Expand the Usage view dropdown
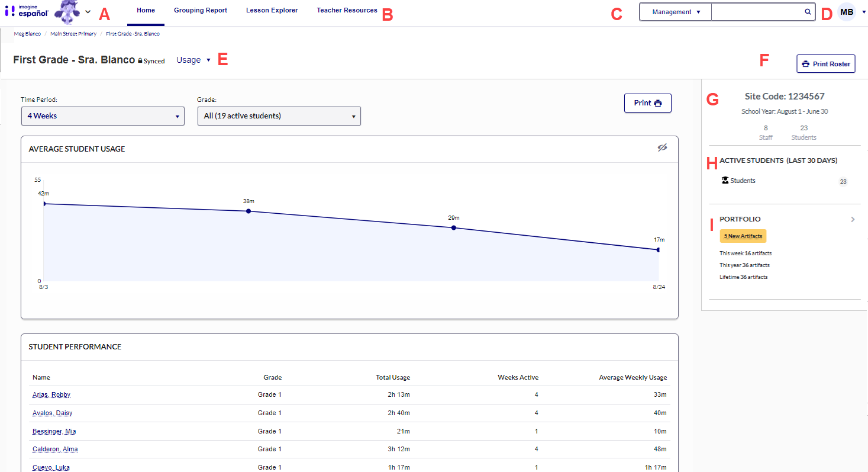 193,60
